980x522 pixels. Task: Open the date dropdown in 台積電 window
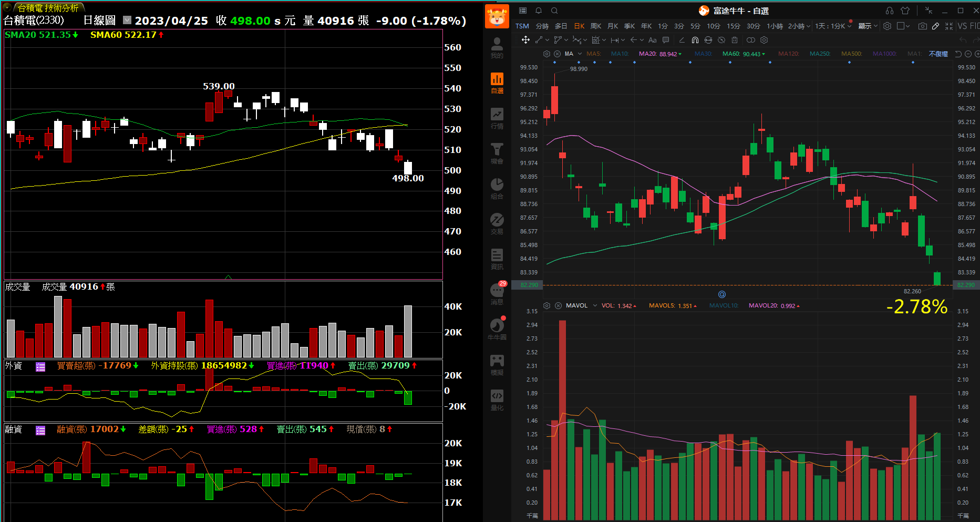coord(127,20)
